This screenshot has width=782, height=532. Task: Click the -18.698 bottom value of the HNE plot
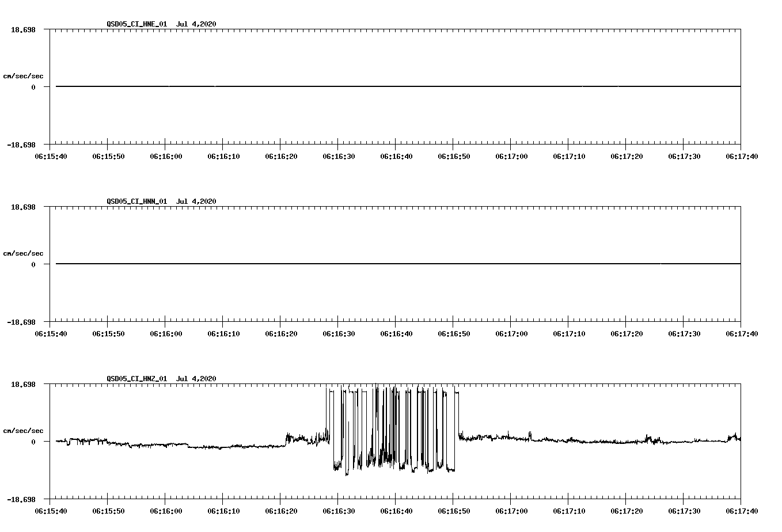pos(21,145)
